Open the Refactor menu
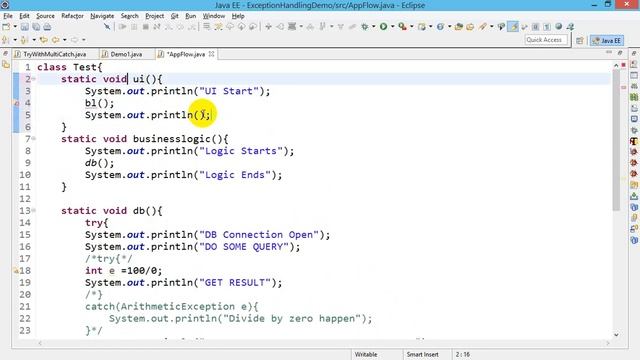This screenshot has width=640, height=360. [72, 16]
